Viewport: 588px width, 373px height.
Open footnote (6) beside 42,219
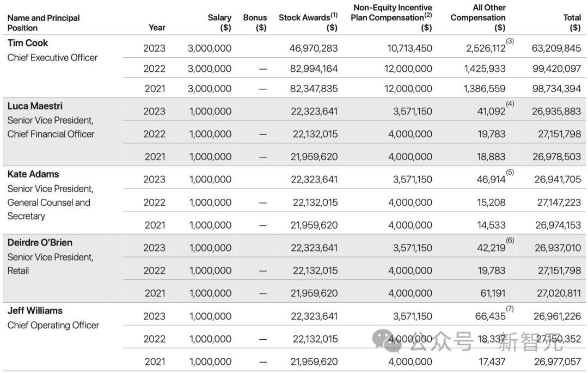pyautogui.click(x=510, y=241)
